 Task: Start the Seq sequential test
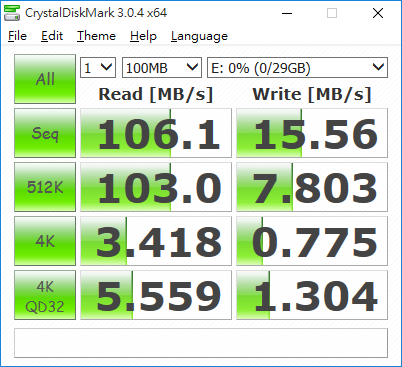pyautogui.click(x=45, y=133)
